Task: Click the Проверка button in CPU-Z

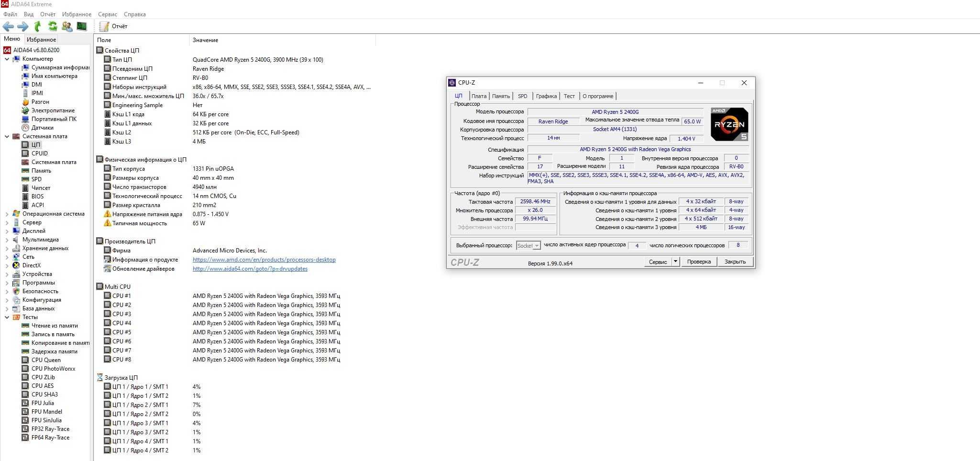Action: pos(699,262)
